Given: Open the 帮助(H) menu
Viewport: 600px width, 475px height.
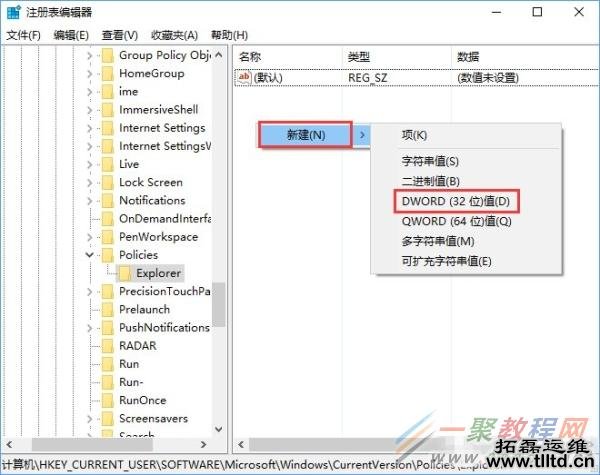Looking at the screenshot, I should [x=230, y=35].
